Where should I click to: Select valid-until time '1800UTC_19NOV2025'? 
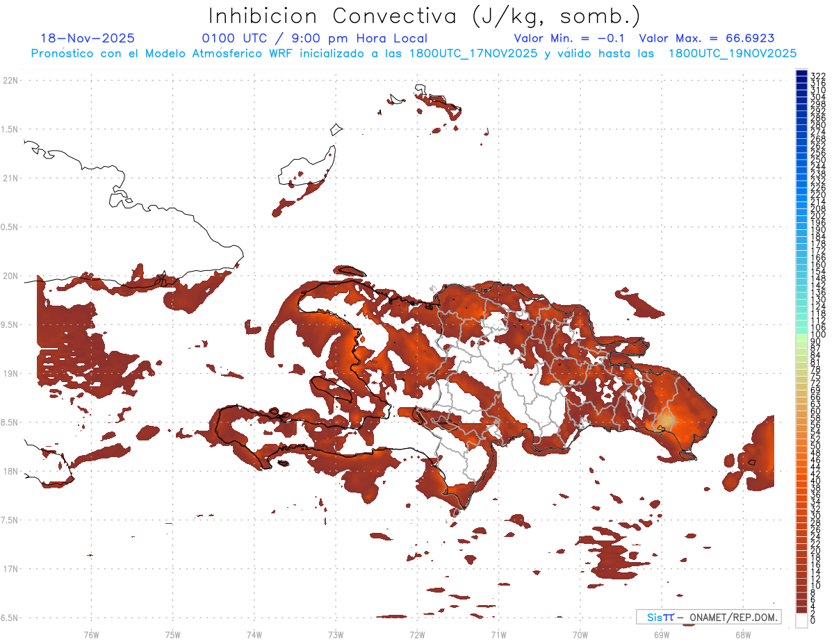(732, 53)
